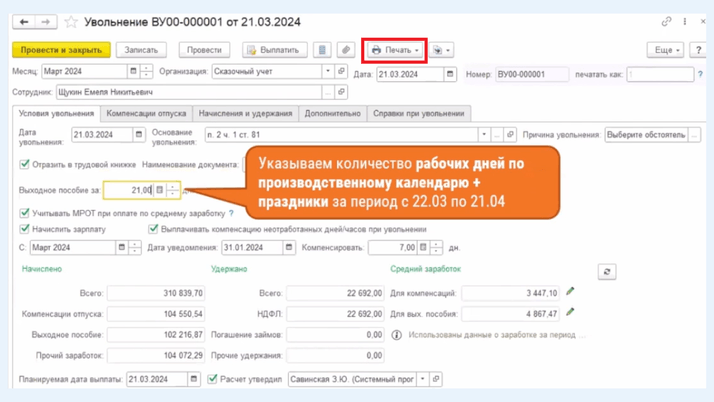The image size is (714, 402).
Task: Click the Провести button
Action: (x=204, y=50)
